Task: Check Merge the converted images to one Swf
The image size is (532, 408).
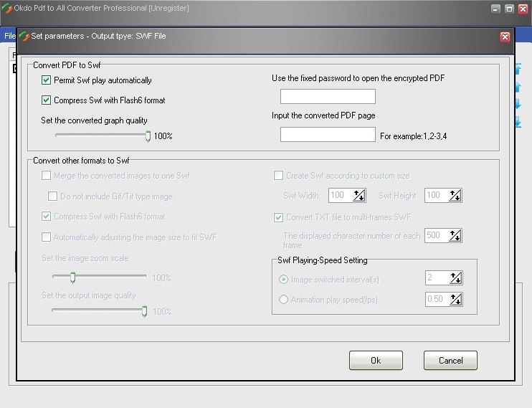Action: 46,176
